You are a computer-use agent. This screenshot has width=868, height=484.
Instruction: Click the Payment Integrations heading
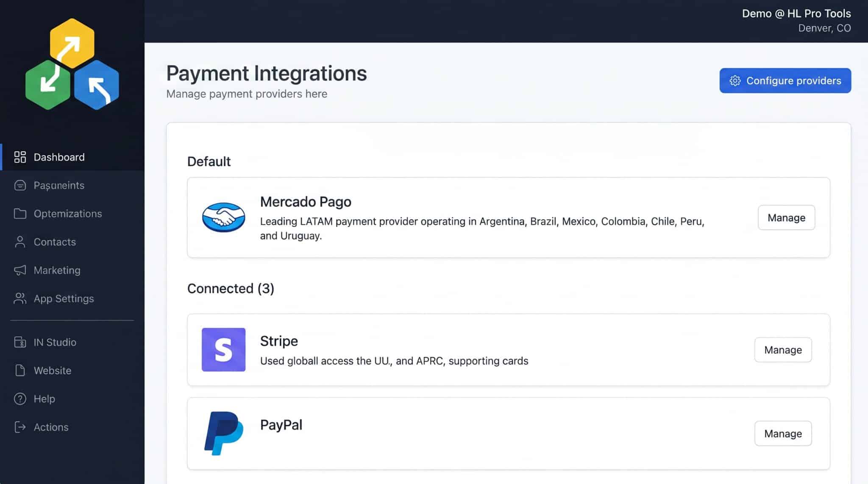click(266, 73)
